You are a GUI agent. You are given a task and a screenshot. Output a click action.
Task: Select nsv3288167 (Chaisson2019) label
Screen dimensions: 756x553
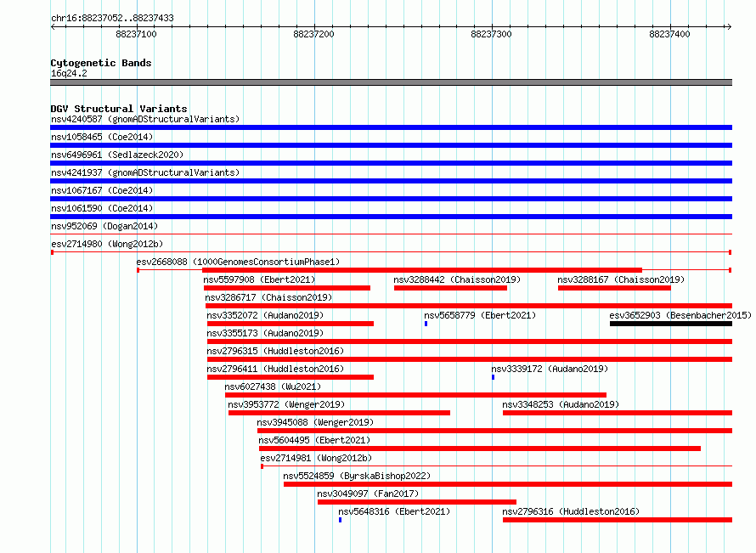[x=621, y=279]
